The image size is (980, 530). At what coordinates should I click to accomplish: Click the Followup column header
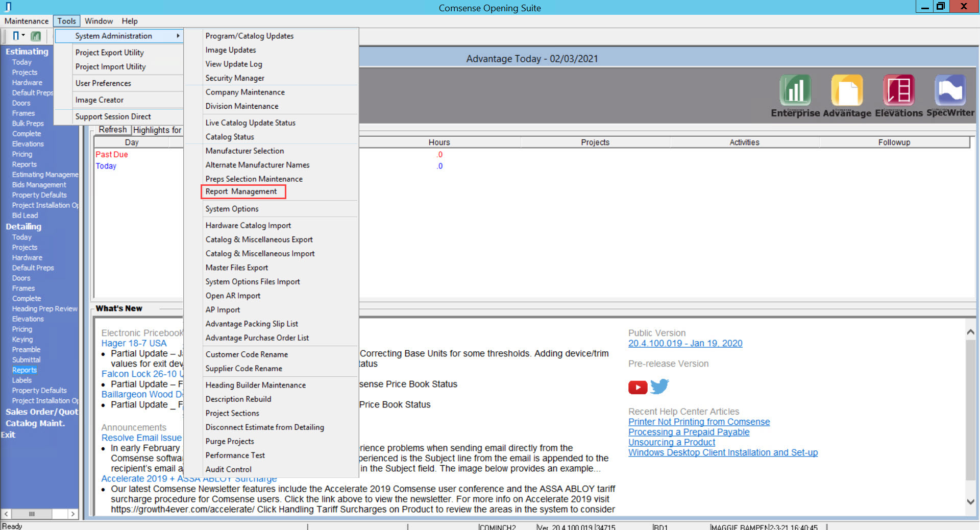pos(894,142)
